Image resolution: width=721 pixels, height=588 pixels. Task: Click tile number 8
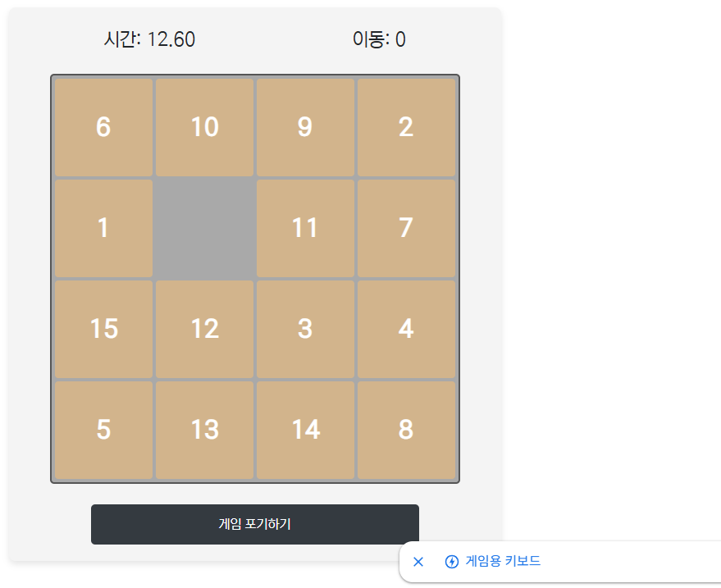click(406, 430)
